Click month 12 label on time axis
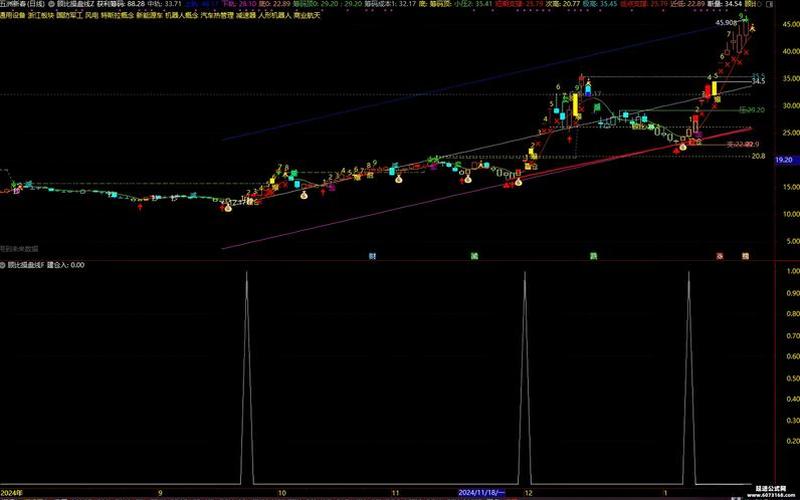The width and height of the screenshot is (800, 500). coord(529,493)
